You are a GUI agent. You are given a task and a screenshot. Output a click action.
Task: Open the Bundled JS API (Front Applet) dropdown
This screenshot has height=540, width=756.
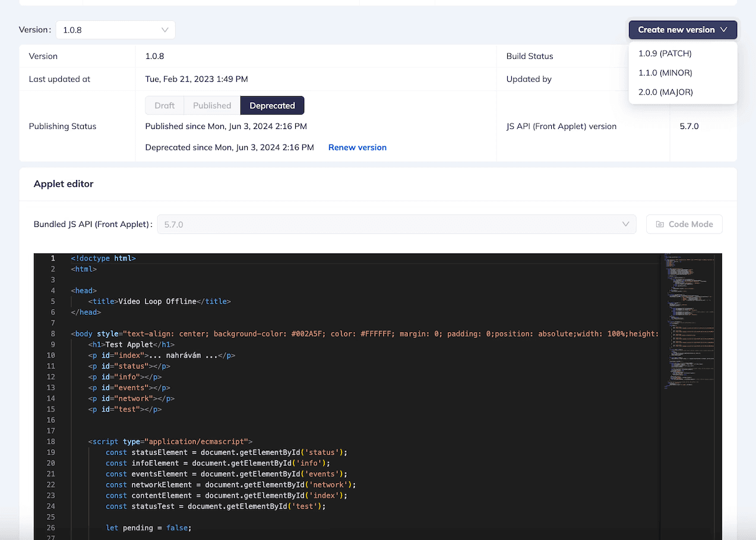[x=392, y=224]
